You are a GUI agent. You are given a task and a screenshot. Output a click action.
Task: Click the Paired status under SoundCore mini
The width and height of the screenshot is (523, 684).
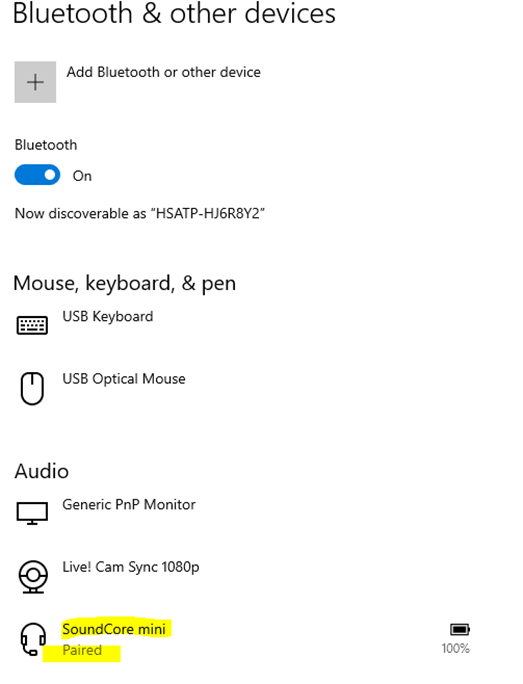[x=82, y=650]
